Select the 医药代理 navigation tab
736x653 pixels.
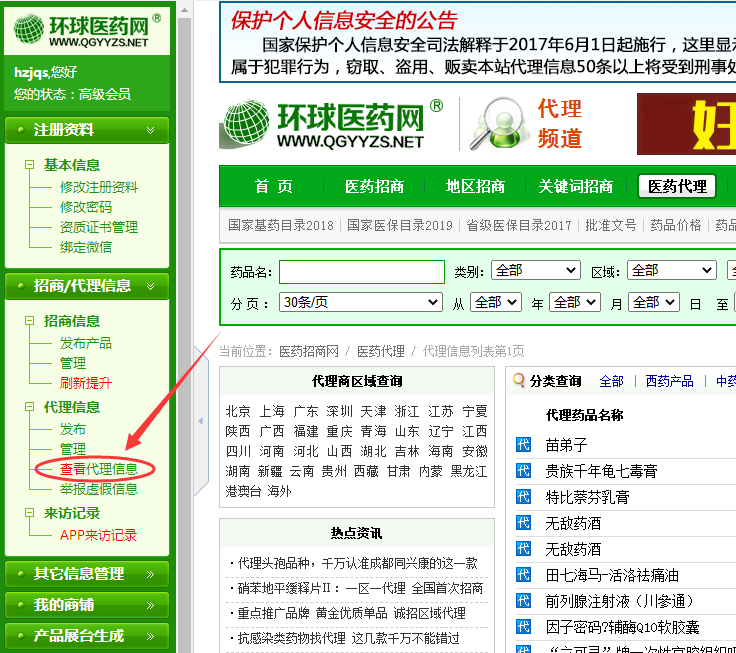click(x=676, y=186)
